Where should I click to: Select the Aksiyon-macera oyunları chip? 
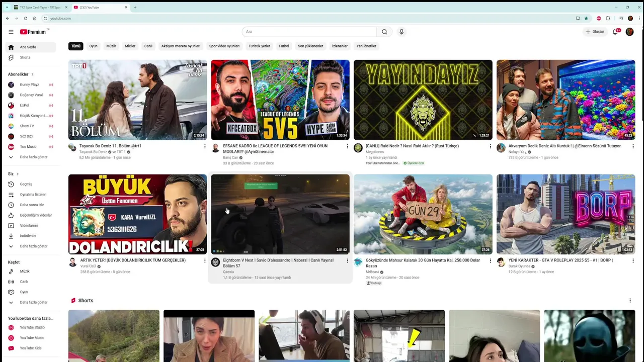click(181, 46)
